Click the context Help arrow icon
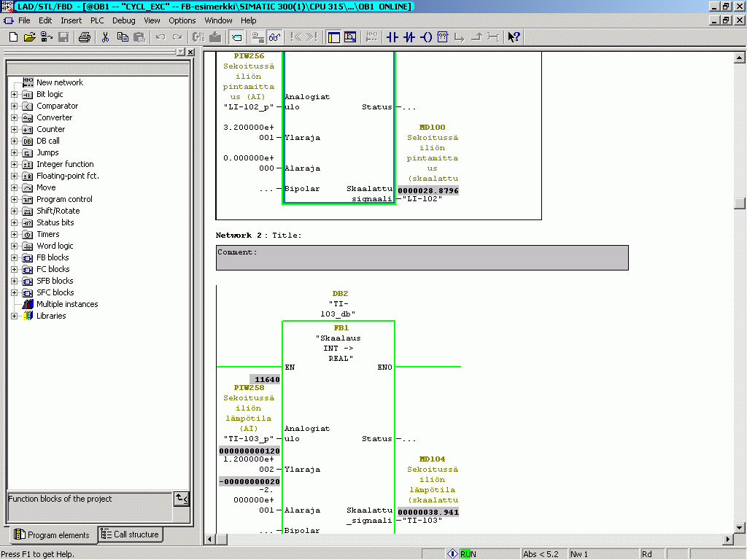Screen dimensions: 747x560 514,37
